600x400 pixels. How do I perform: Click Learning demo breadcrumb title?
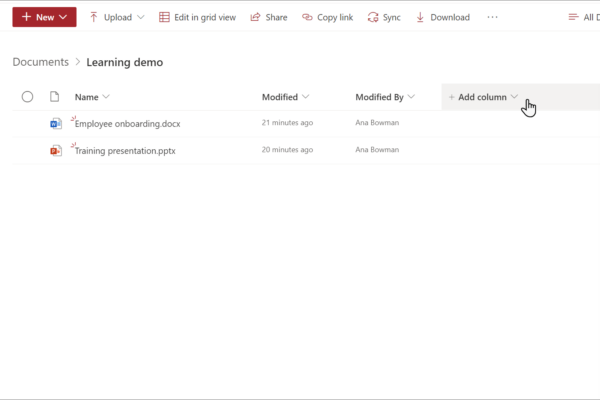tap(125, 62)
